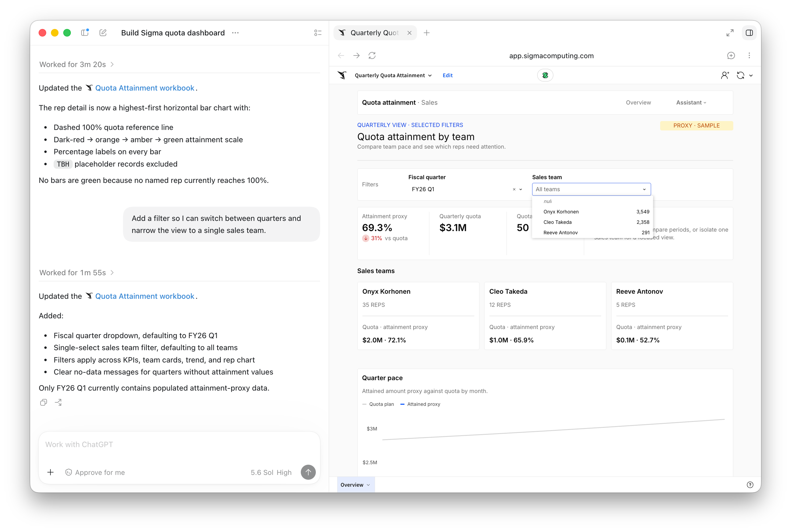Open the task list icon in chat header
The width and height of the screenshot is (791, 532).
click(318, 33)
